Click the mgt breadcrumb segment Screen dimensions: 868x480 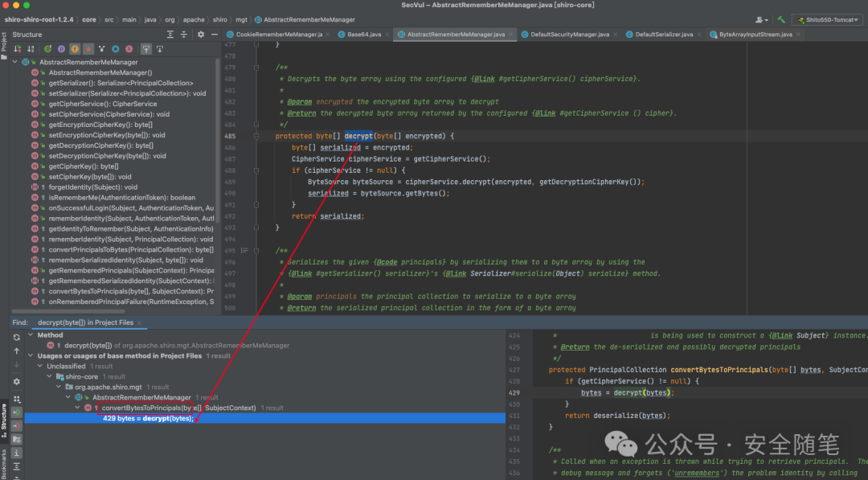point(241,19)
